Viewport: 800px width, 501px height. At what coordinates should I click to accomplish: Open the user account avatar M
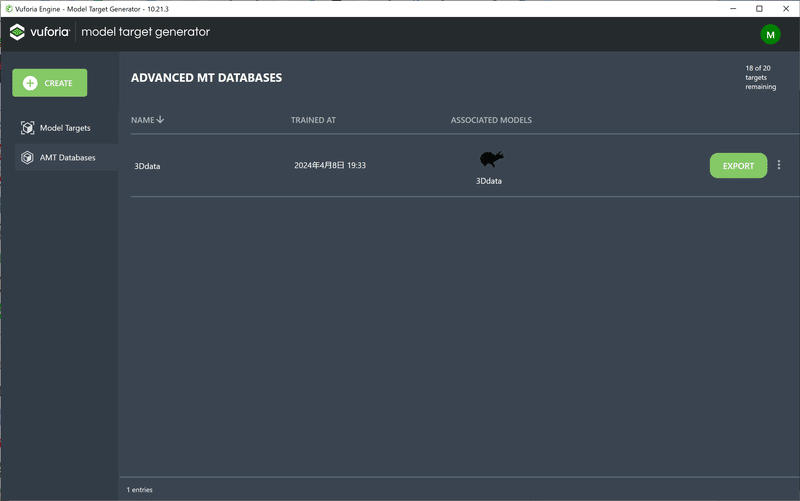[770, 35]
